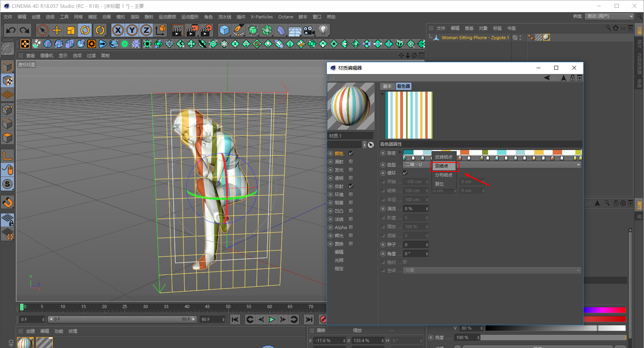
Task: Open the X-Particles menu
Action: pos(262,17)
